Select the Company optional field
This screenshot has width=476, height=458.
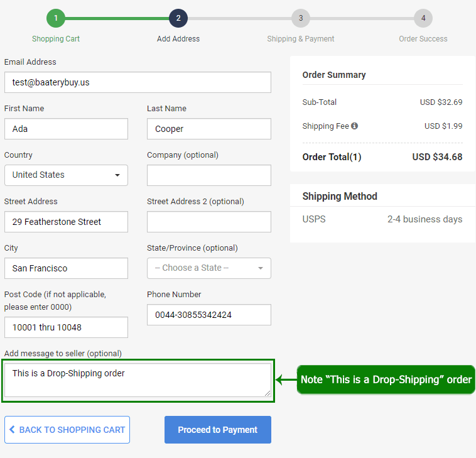(x=208, y=175)
